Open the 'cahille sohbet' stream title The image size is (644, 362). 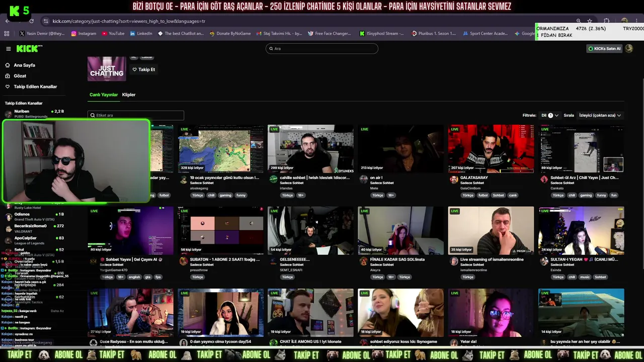pyautogui.click(x=314, y=177)
